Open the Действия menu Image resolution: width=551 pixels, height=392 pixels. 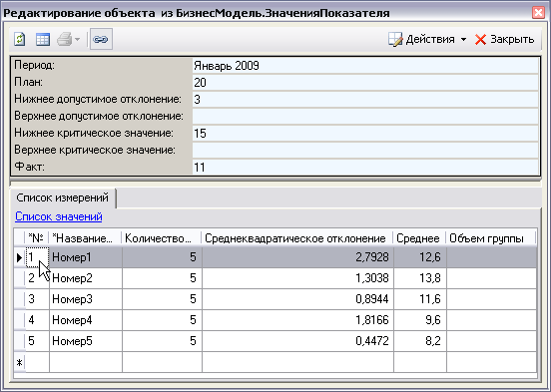427,39
